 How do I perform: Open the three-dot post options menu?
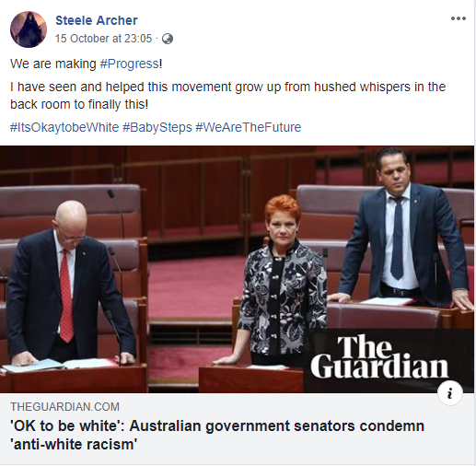(x=459, y=18)
